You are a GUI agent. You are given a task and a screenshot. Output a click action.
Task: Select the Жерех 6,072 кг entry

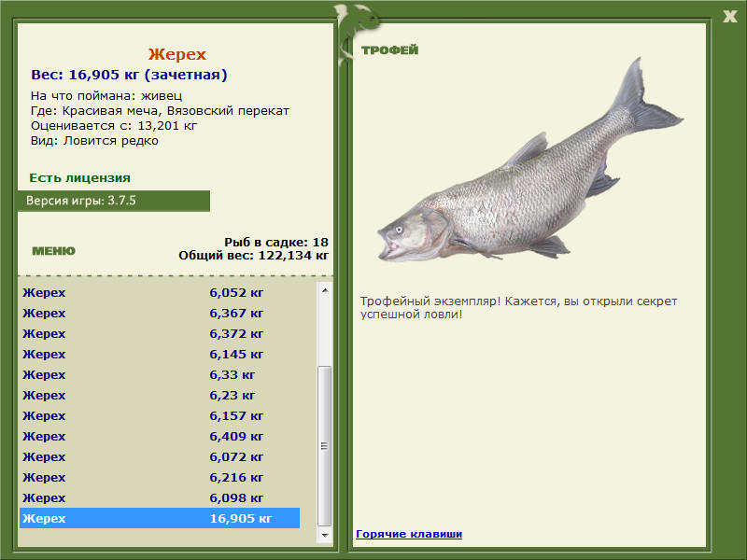160,456
